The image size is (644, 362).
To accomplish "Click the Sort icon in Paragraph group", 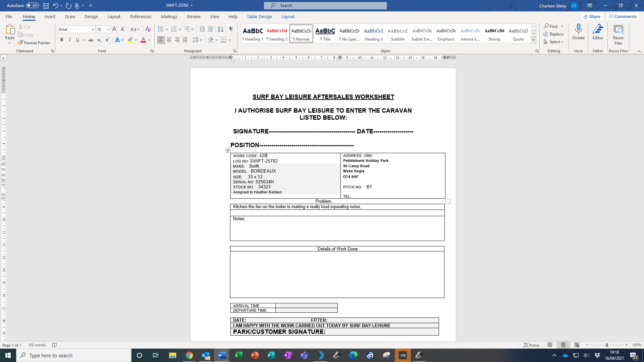I will (x=220, y=29).
